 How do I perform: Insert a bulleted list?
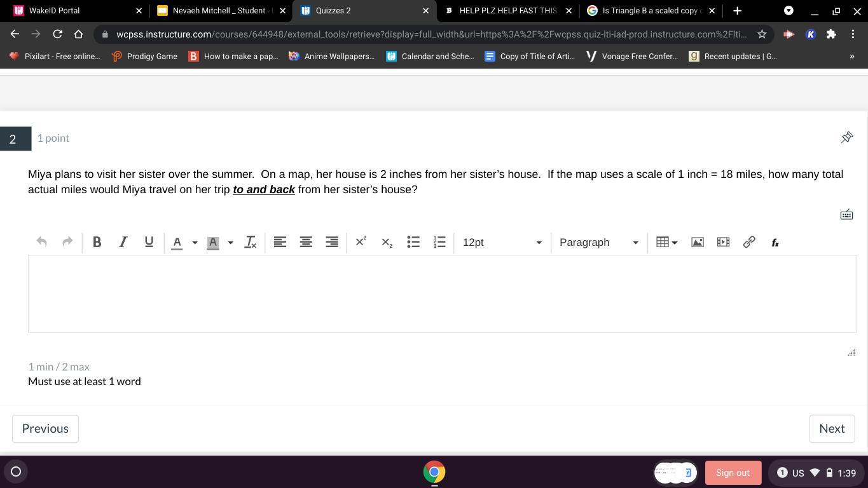click(413, 242)
